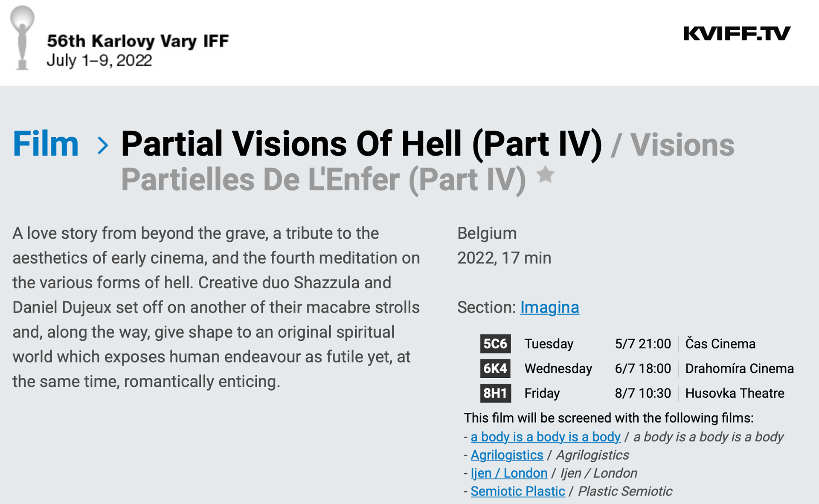Click the Husovka Theatre venue name
819x504 pixels.
point(735,393)
